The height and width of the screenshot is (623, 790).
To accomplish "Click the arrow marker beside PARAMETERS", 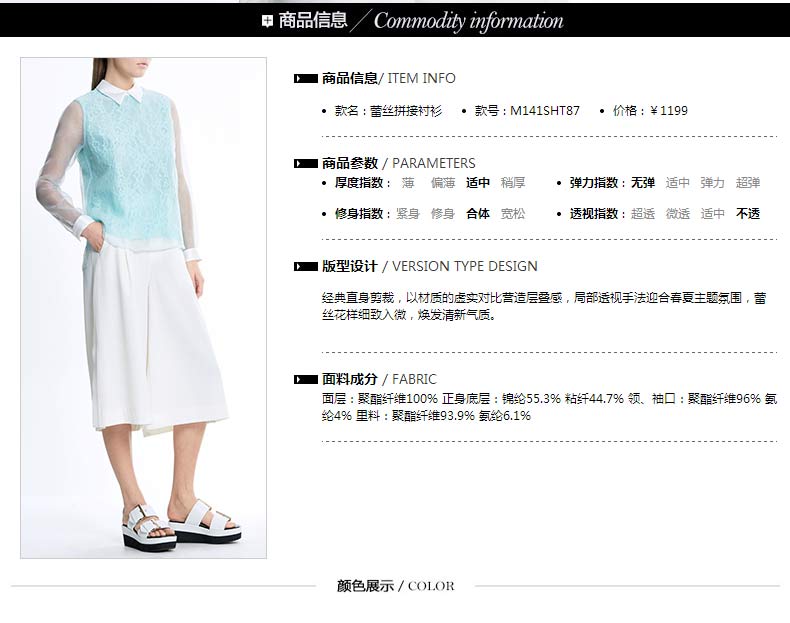I will pyautogui.click(x=305, y=164).
